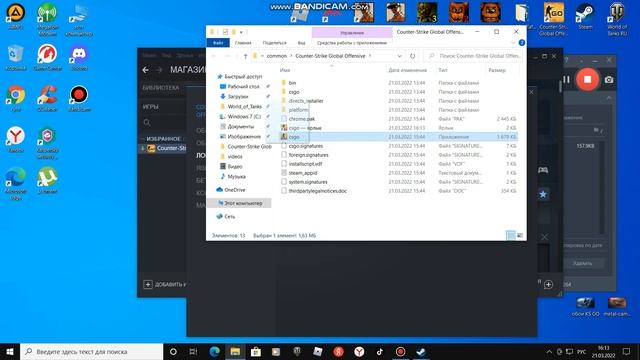Image resolution: width=640 pixels, height=360 pixels.
Task: Expand the address bar history dropdown
Action: coord(399,56)
